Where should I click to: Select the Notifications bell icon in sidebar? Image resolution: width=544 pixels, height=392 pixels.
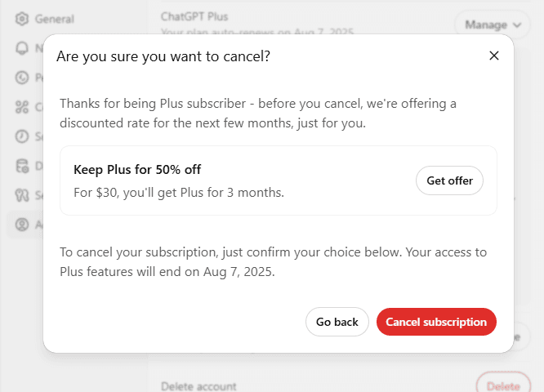coord(22,48)
